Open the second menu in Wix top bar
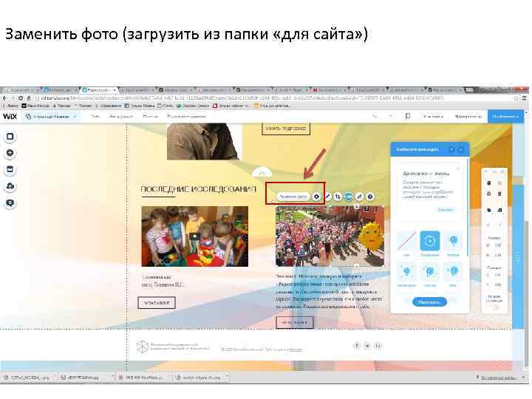The height and width of the screenshot is (399, 532). [120, 117]
